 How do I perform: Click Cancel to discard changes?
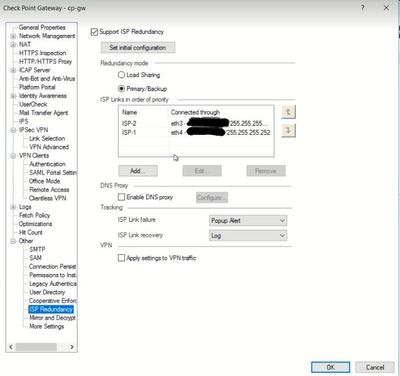375,367
